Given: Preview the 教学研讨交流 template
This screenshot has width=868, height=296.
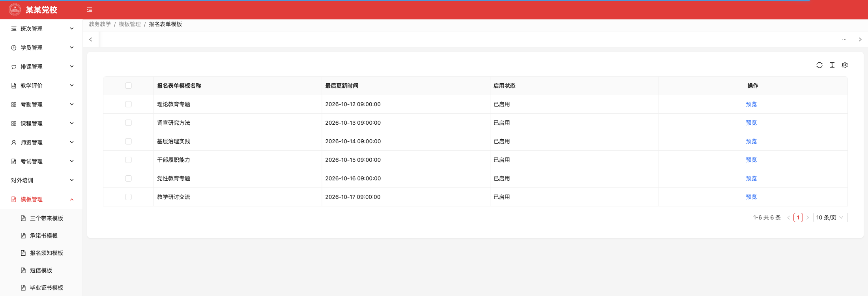Looking at the screenshot, I should (751, 197).
